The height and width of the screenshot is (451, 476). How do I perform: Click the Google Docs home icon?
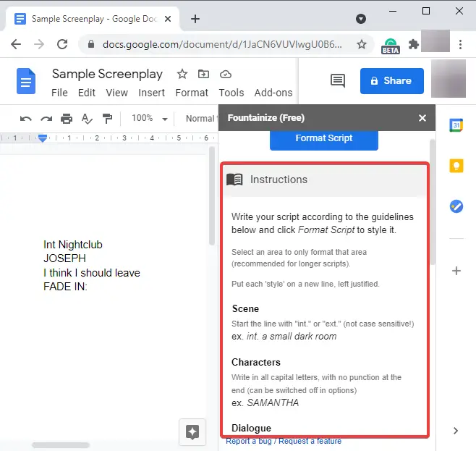tap(26, 81)
